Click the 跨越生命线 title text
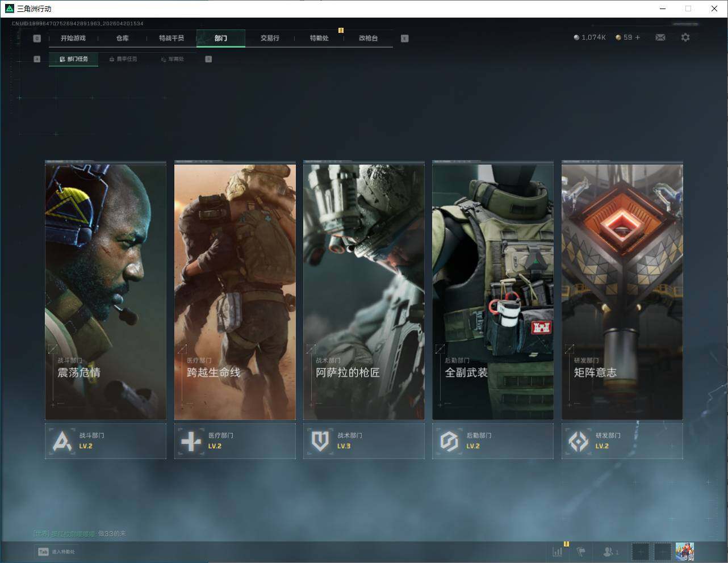The height and width of the screenshot is (563, 728). tap(214, 373)
